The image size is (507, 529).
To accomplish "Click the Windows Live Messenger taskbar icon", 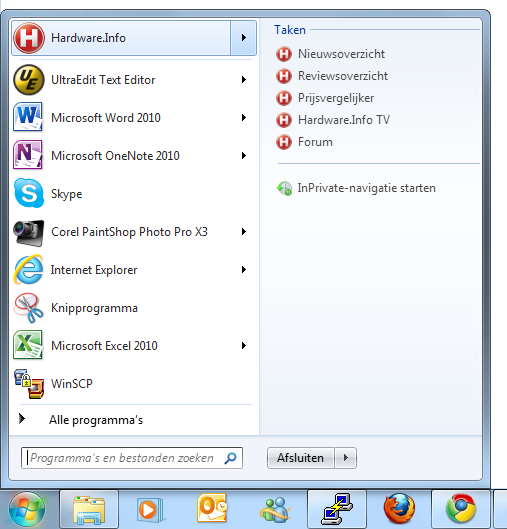I will click(x=274, y=509).
